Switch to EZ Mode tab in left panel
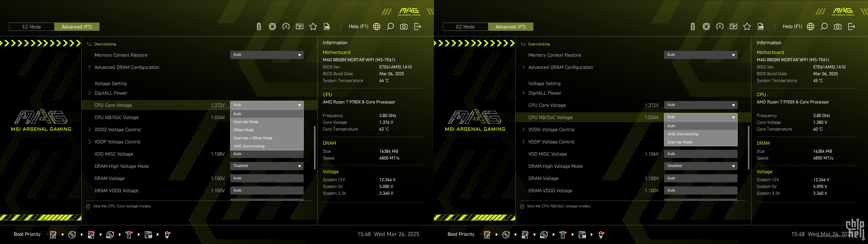868x244 pixels. pyautogui.click(x=32, y=27)
